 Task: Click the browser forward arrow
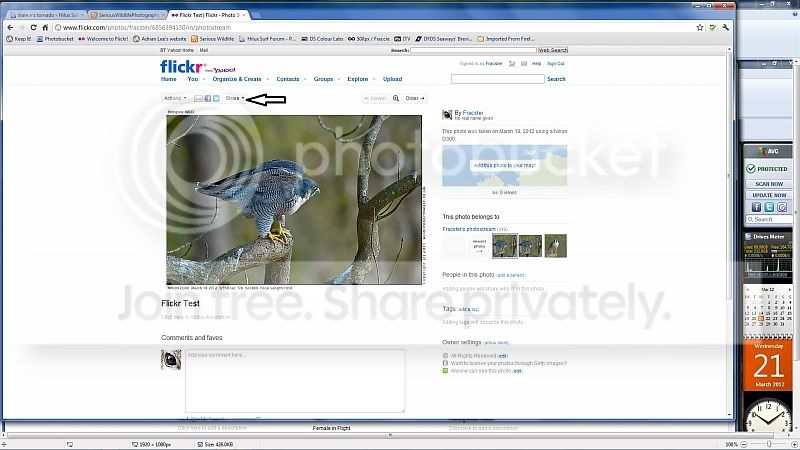(21, 28)
